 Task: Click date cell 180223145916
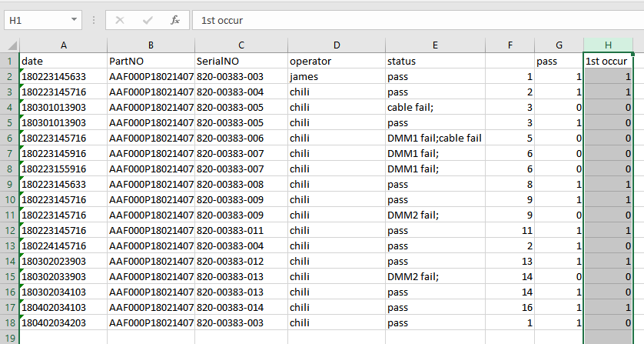click(63, 153)
